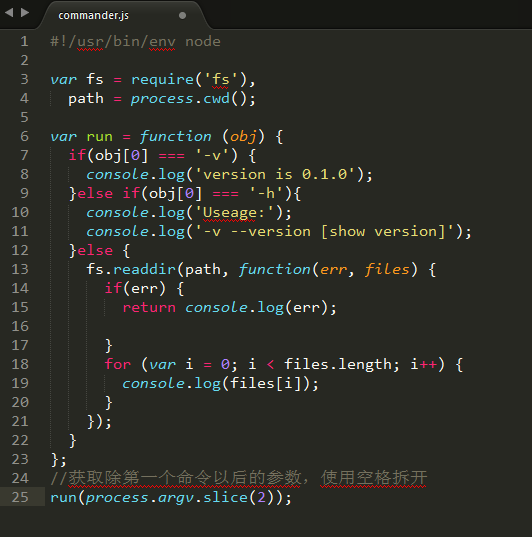Click the Chinese comment on line 24
The width and height of the screenshot is (532, 537).
pyautogui.click(x=239, y=478)
